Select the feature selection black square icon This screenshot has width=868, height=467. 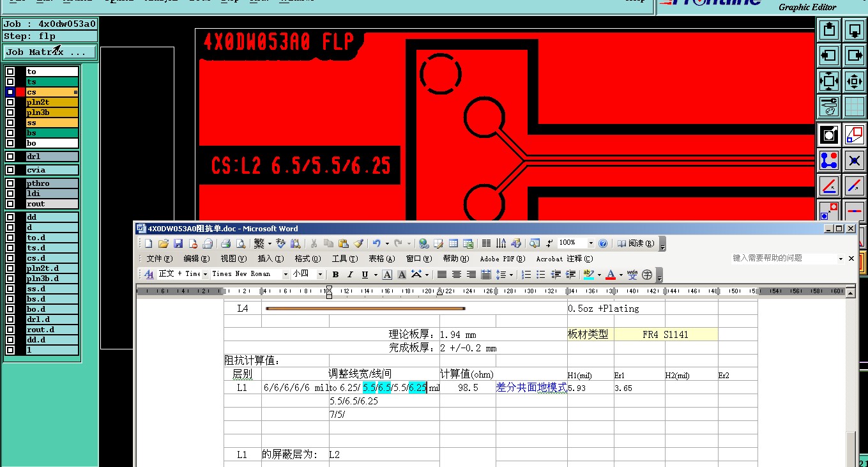coord(829,134)
